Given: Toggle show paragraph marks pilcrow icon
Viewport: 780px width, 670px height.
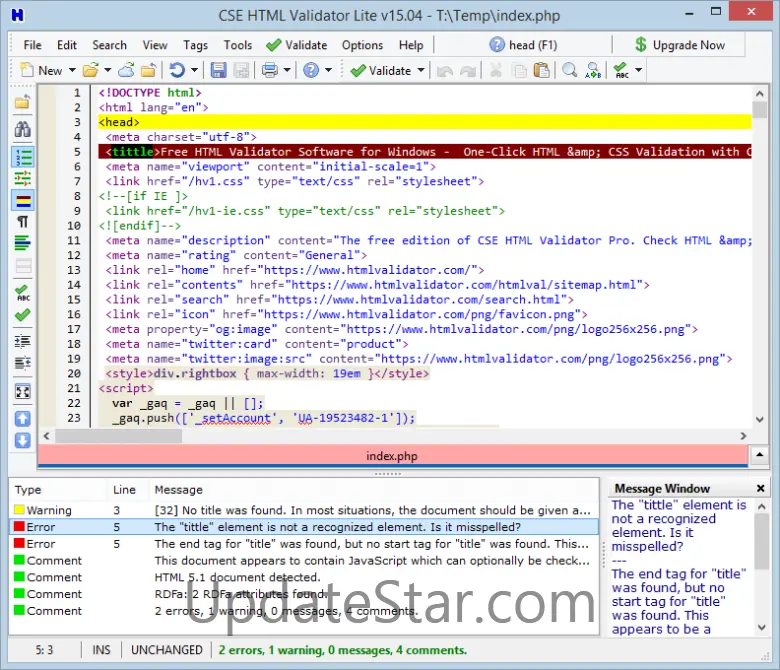Looking at the screenshot, I should [22, 222].
